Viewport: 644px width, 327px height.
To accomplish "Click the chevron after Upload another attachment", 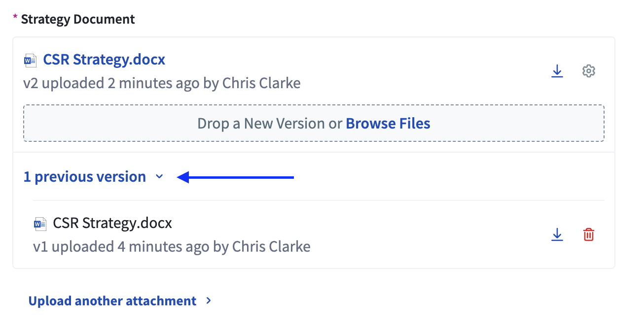I will pyautogui.click(x=209, y=300).
